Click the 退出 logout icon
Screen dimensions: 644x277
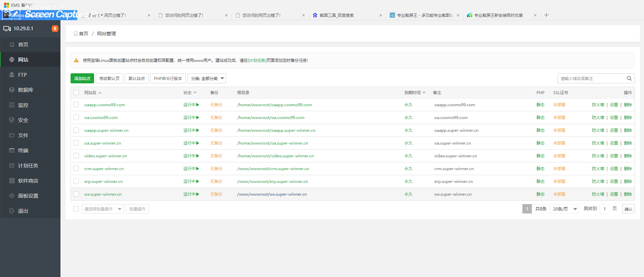12,211
